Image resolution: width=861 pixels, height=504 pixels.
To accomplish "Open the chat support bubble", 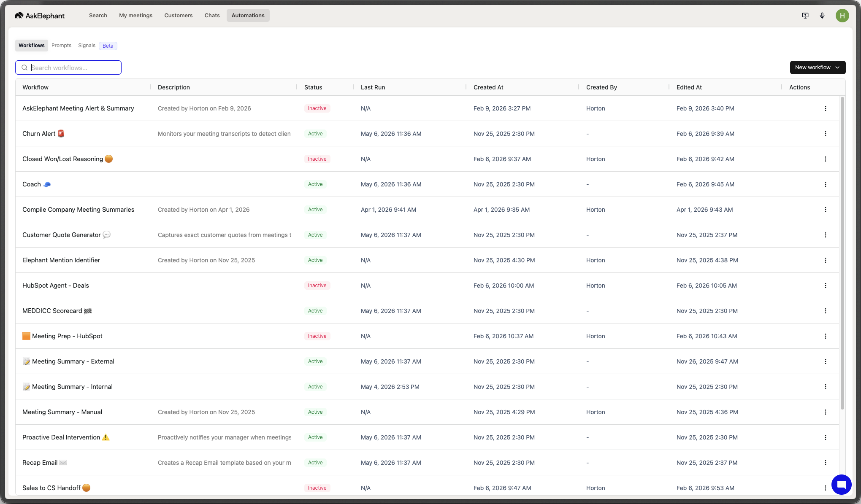I will 841,484.
